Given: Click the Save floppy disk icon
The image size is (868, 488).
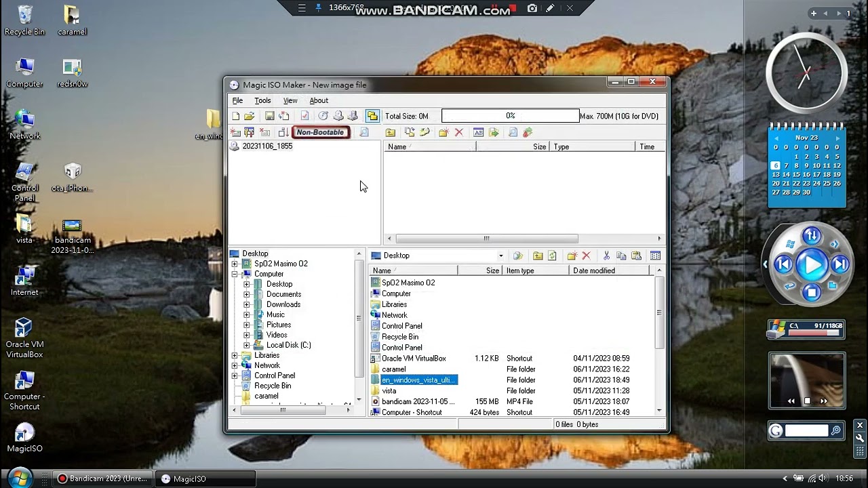Looking at the screenshot, I should (269, 116).
